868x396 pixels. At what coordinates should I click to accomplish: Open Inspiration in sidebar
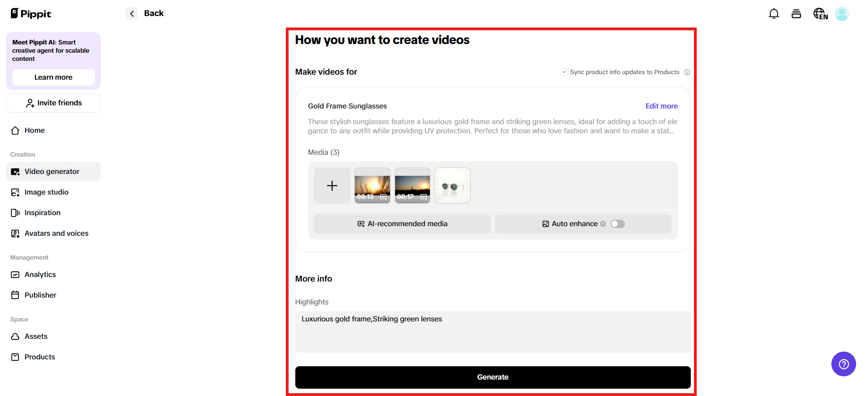point(53,213)
